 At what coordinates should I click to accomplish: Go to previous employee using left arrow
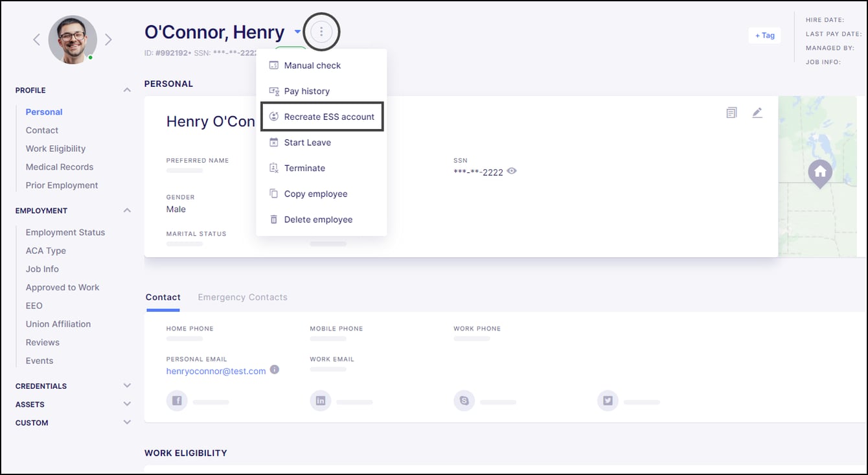[x=37, y=40]
